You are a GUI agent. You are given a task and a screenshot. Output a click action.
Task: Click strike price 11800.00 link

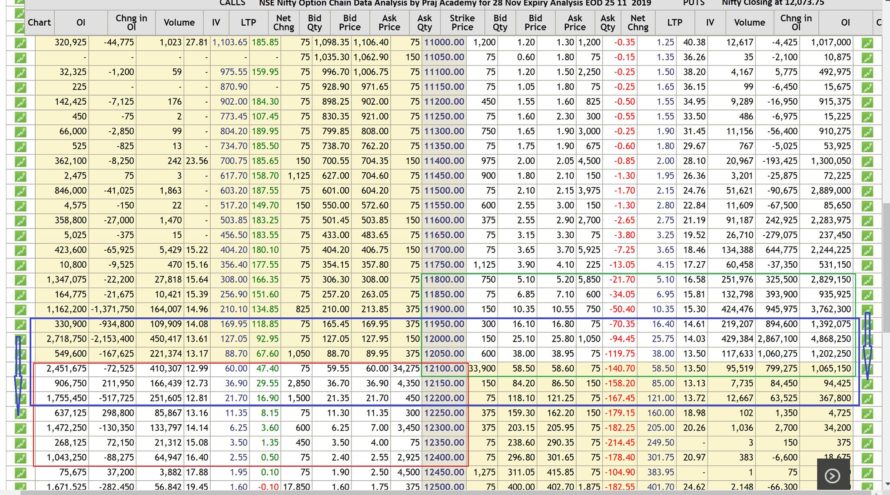point(444,280)
